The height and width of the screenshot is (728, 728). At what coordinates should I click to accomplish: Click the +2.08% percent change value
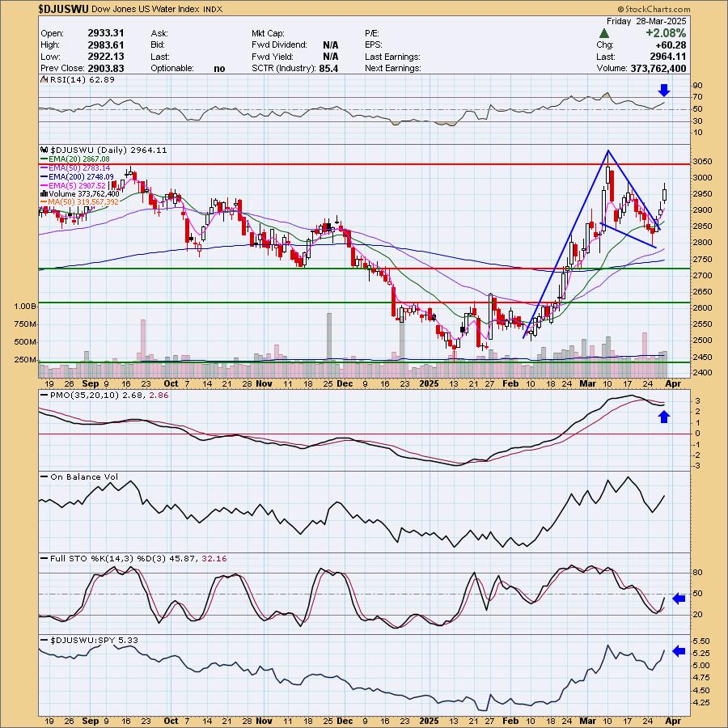pyautogui.click(x=666, y=33)
